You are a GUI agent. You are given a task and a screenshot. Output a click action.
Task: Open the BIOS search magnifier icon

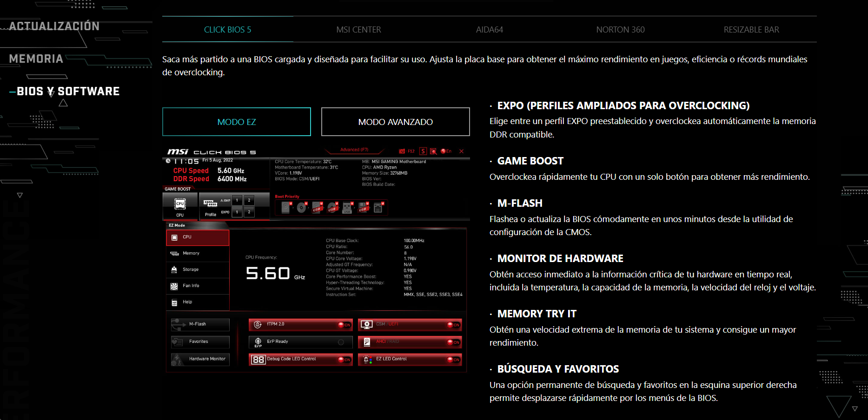coord(433,151)
